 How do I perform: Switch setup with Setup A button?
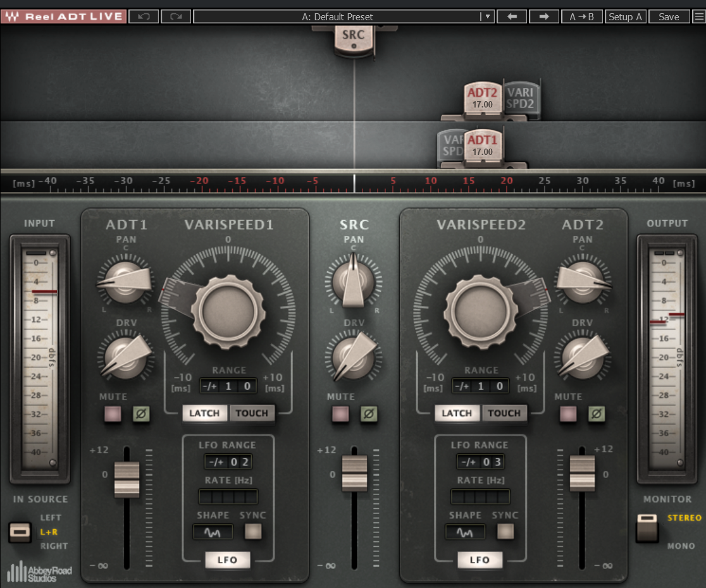coord(626,16)
